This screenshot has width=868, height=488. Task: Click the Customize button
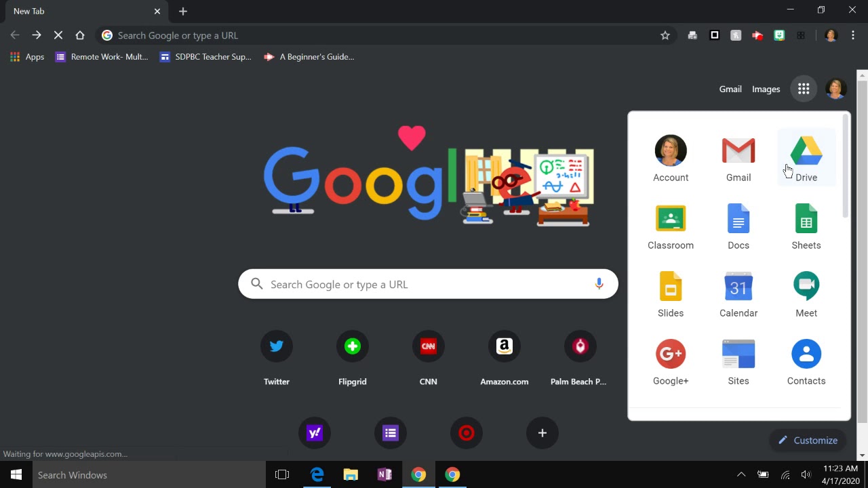pos(808,441)
